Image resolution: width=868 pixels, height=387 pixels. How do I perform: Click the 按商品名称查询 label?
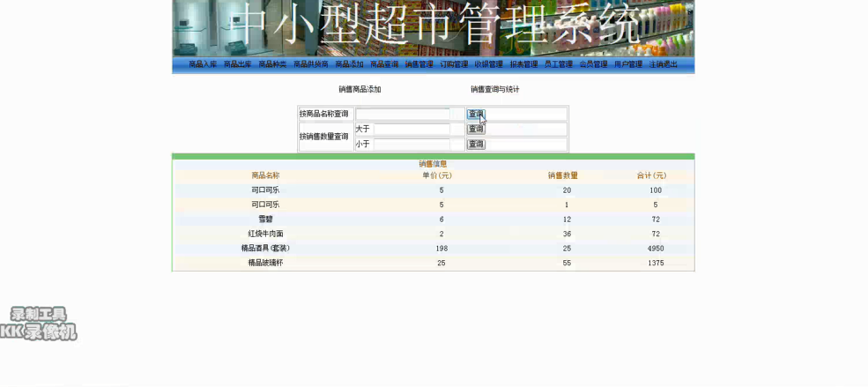323,114
